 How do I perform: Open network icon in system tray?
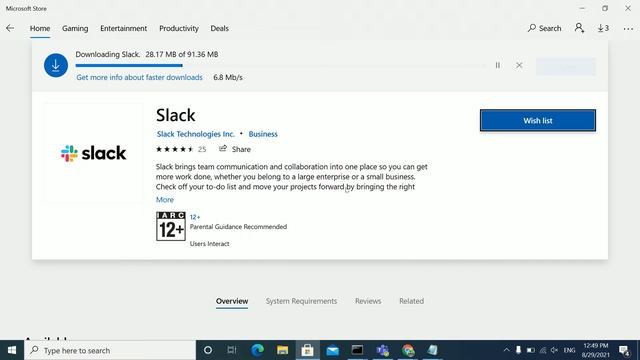click(x=542, y=350)
